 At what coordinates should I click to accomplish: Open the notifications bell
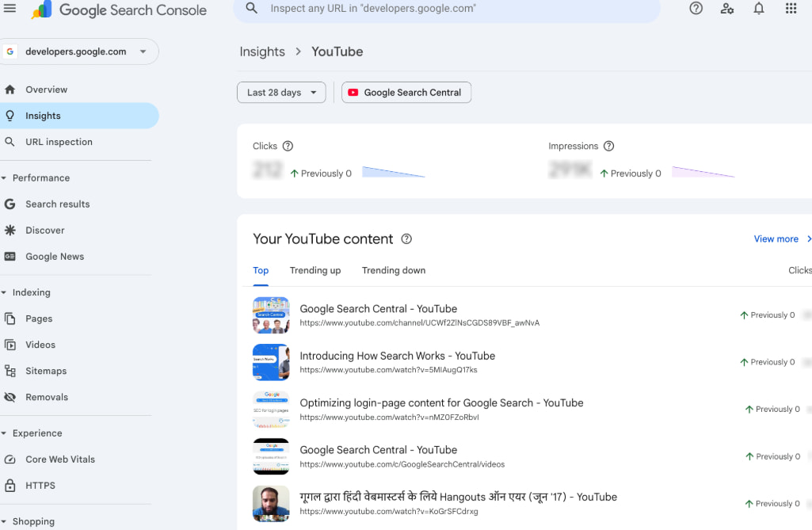[x=758, y=9]
